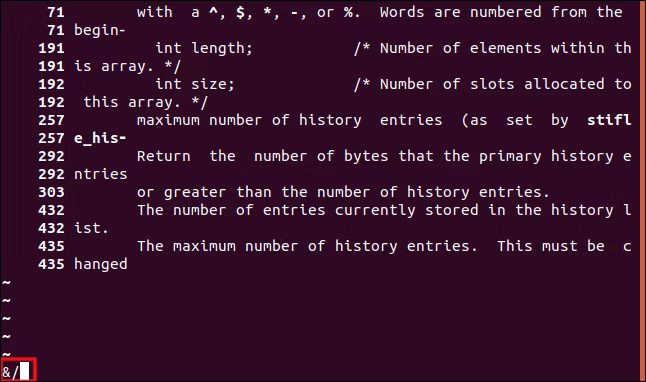The width and height of the screenshot is (646, 382).
Task: Click the blinking cursor block at prompt
Action: tap(25, 370)
